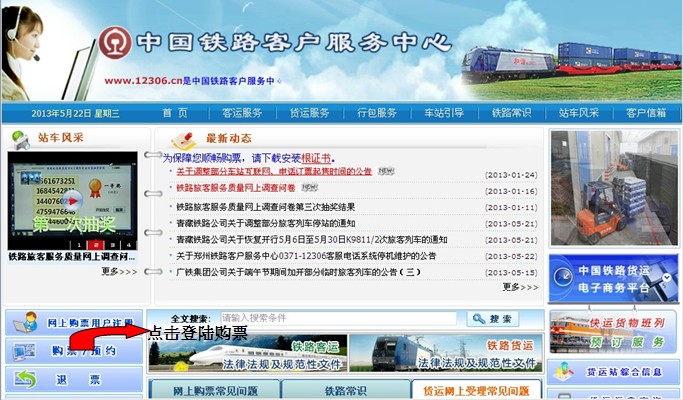Click the 站车风采 section header icon
Image resolution: width=683 pixels, height=400 pixels.
coord(20,139)
